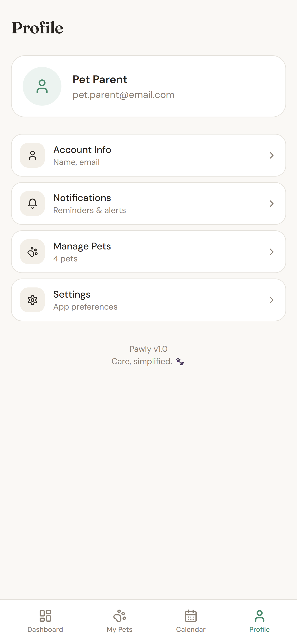Click the Manage Pets paw icon

click(32, 252)
